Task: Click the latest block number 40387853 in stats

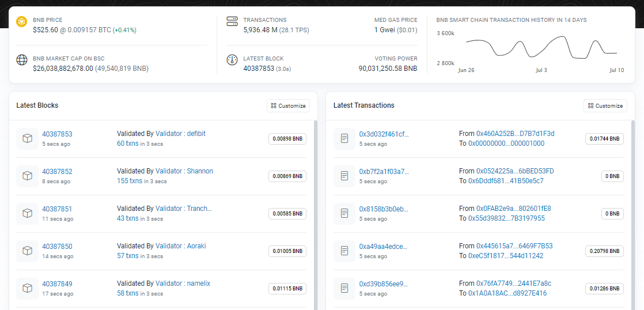Action: 259,69
